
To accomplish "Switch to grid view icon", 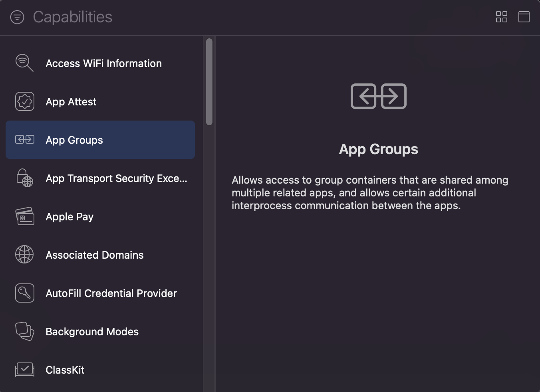I will point(501,17).
